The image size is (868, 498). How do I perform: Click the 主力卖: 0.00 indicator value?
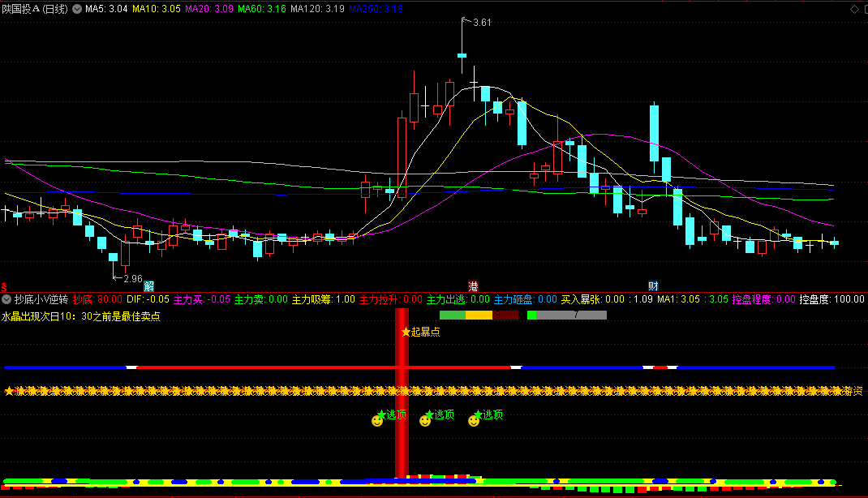[261, 299]
